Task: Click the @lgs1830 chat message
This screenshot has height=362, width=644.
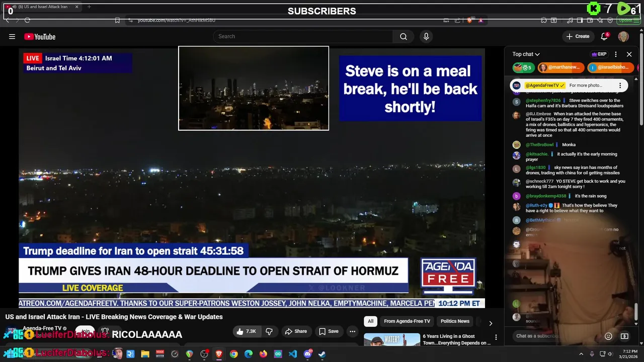Action: point(569,170)
